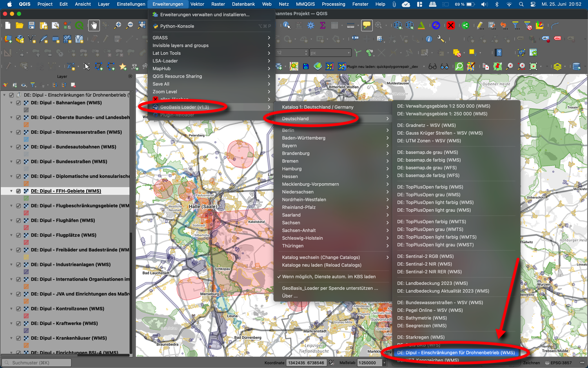The width and height of the screenshot is (588, 368).
Task: Uncheck the Dipul Industrieanlagen layer checkbox
Action: pyautogui.click(x=18, y=264)
